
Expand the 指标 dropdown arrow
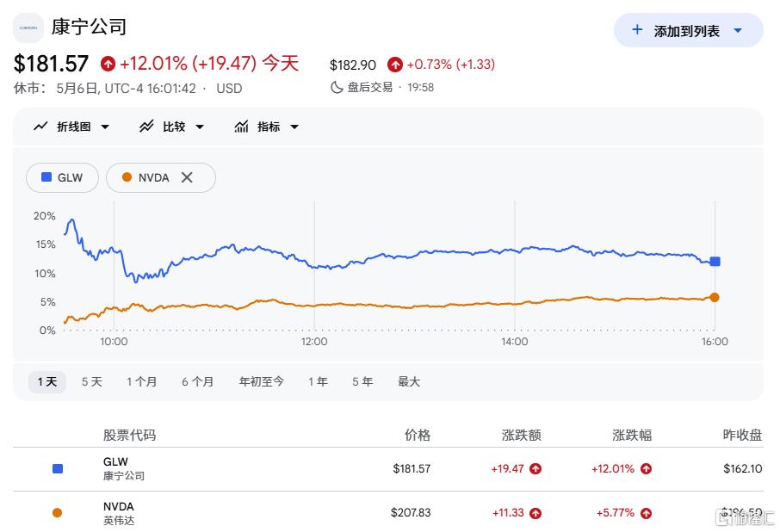click(294, 127)
